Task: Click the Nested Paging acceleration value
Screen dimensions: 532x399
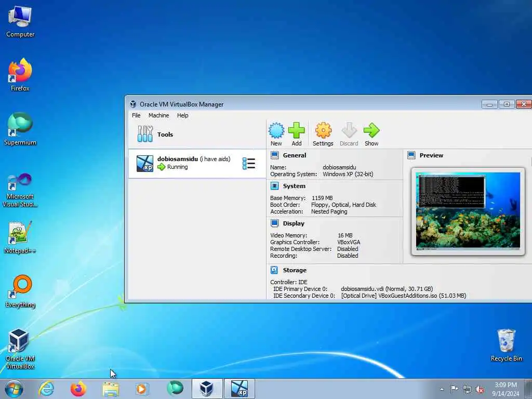Action: tap(329, 211)
